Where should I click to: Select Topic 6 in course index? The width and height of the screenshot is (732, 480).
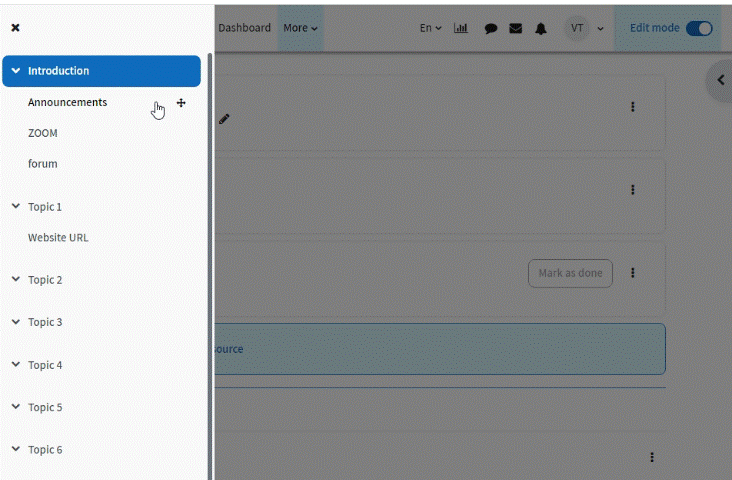45,450
